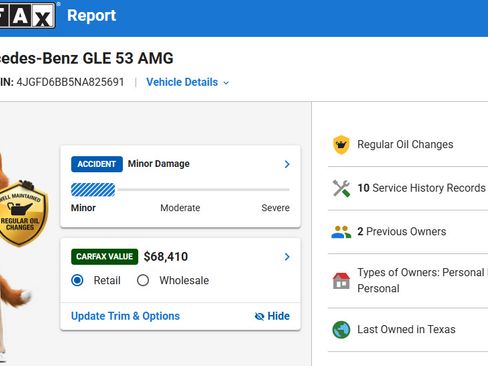Click the green CARFAX VALUE tag
Viewport: 488px width, 366px height.
pyautogui.click(x=104, y=257)
